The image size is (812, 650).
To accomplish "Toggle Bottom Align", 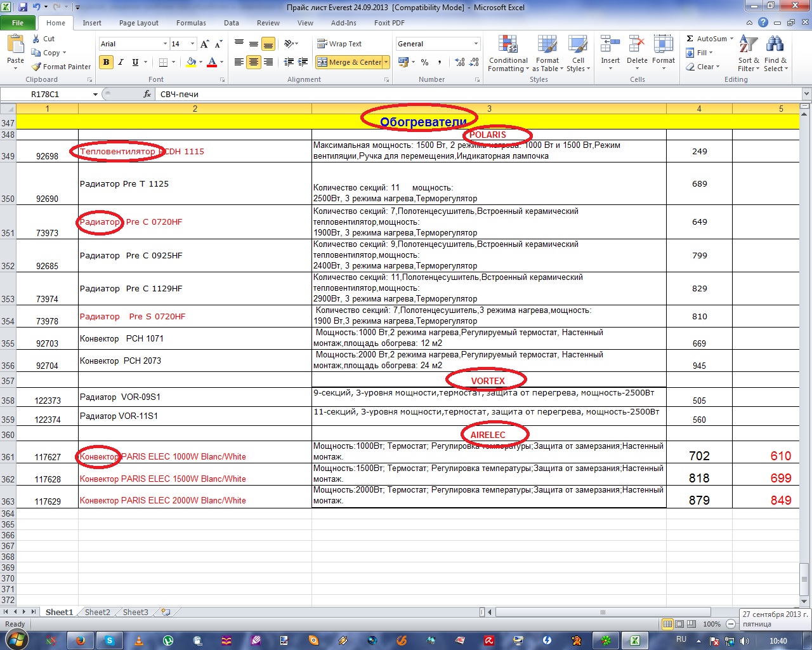I will (268, 44).
